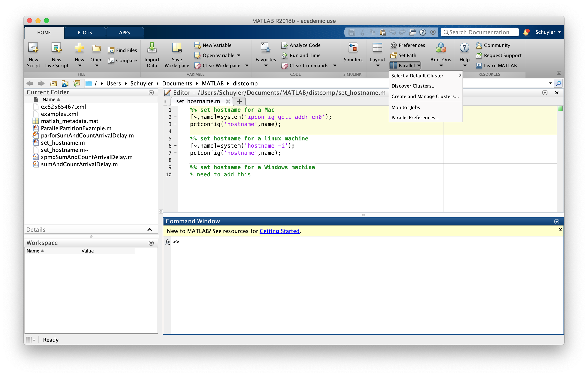Open Simulink from the toolstrip

point(353,53)
